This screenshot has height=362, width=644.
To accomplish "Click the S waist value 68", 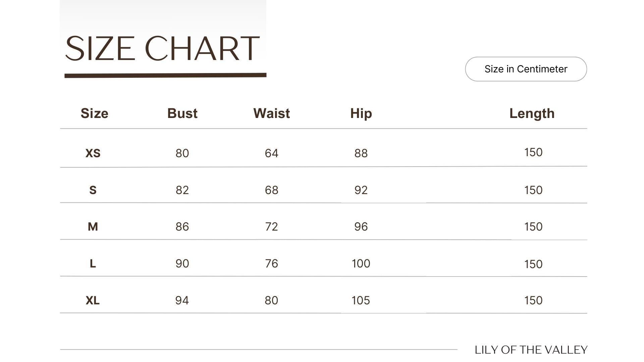I will click(x=272, y=190).
